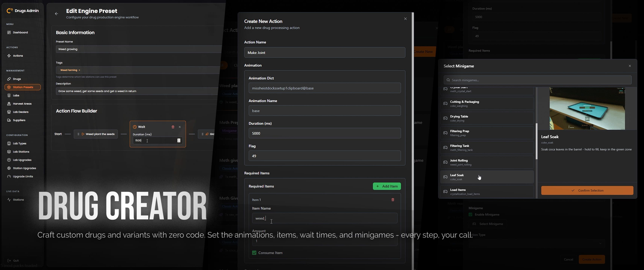The width and height of the screenshot is (644, 270).
Task: Open the Action Type dropdown in background
Action: point(537,243)
